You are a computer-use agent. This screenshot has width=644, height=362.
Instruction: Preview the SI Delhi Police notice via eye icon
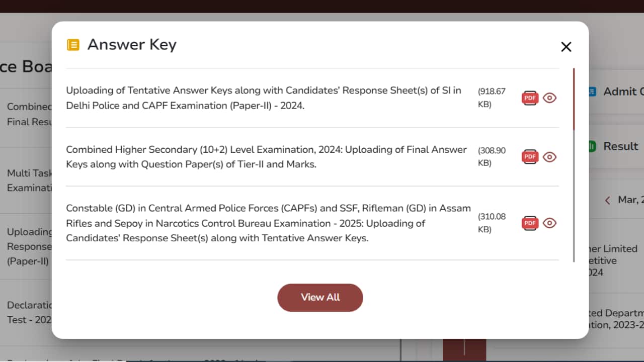click(x=549, y=98)
